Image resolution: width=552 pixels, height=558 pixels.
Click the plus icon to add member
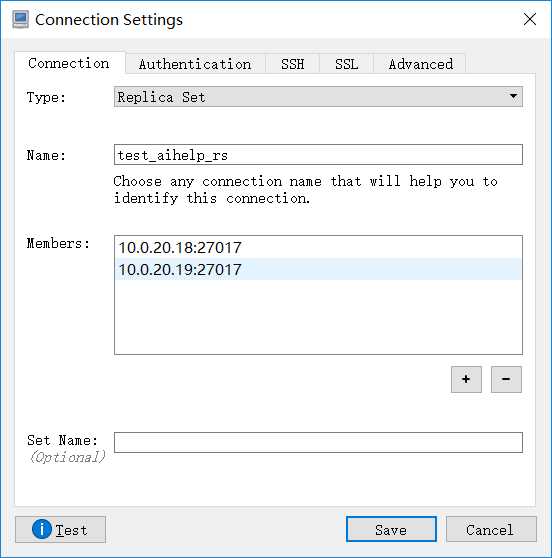(466, 379)
